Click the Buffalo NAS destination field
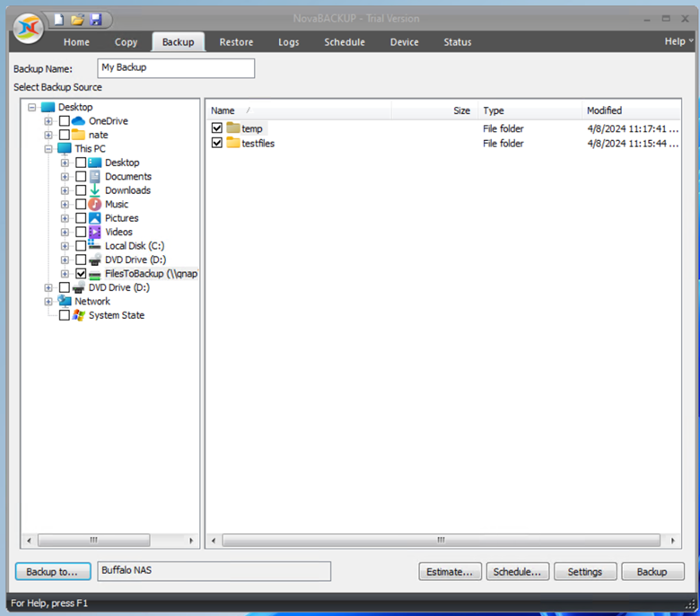 tap(214, 571)
